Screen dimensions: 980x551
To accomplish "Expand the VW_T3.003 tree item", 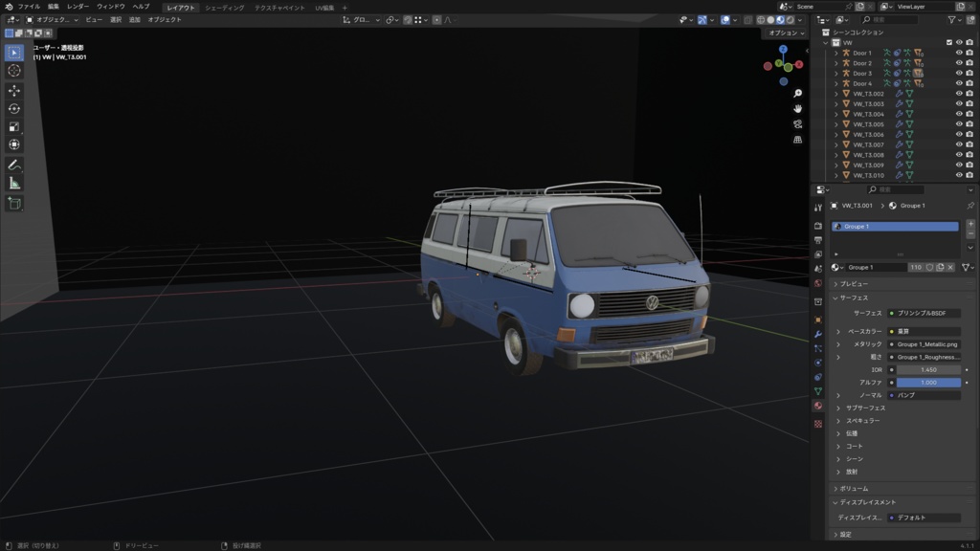I will pos(836,103).
